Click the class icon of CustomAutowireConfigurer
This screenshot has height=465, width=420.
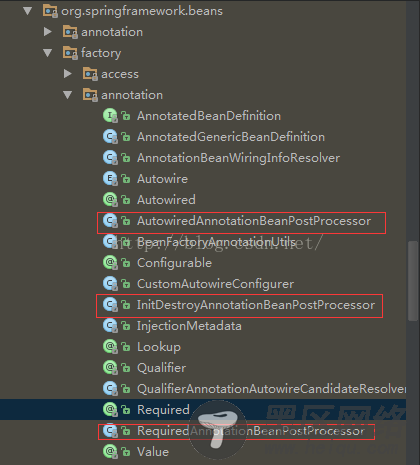[110, 284]
